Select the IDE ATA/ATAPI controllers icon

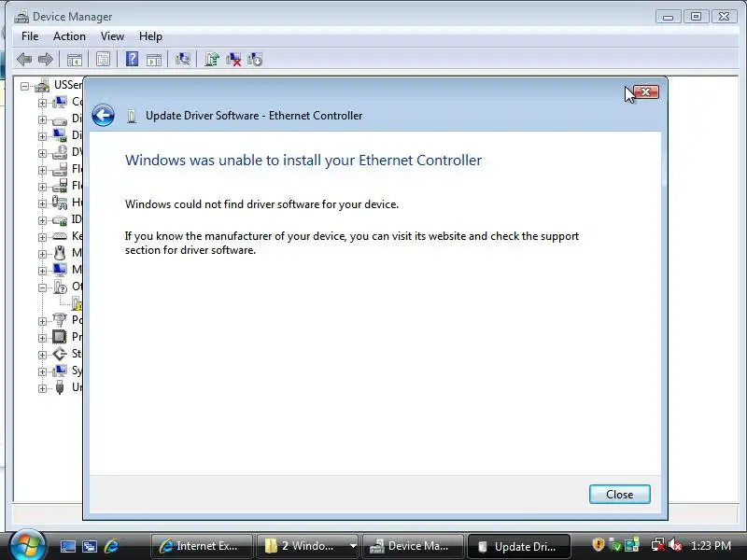point(60,220)
